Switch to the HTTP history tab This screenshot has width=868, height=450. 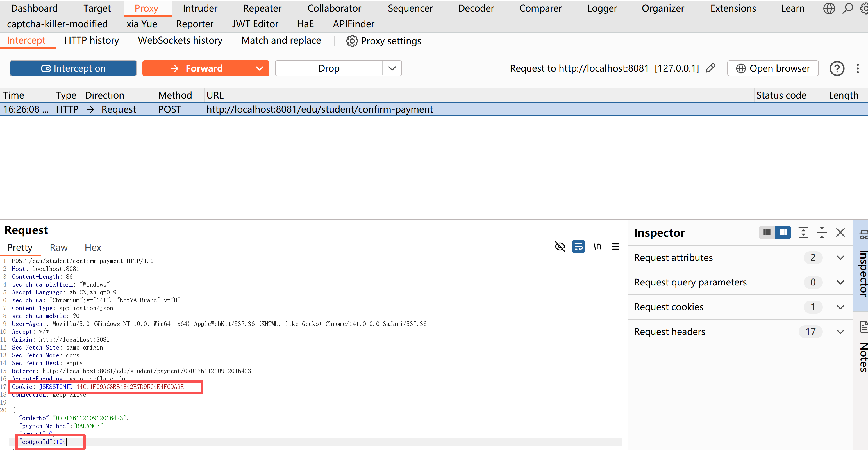point(92,40)
